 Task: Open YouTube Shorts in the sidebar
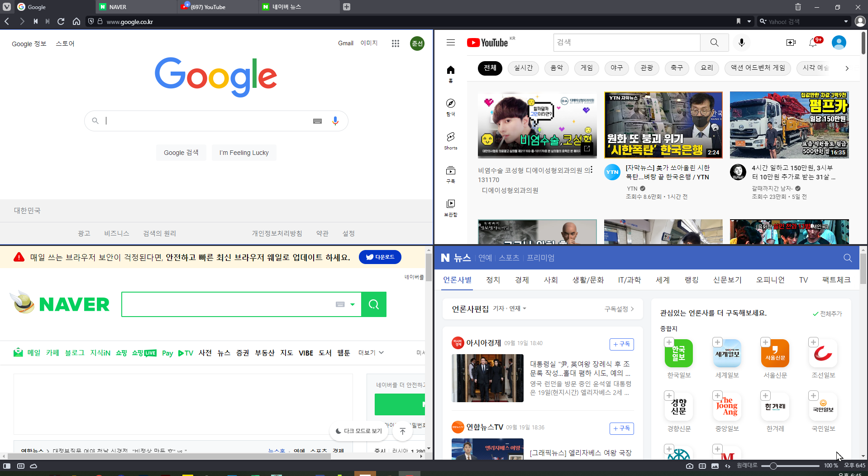451,141
